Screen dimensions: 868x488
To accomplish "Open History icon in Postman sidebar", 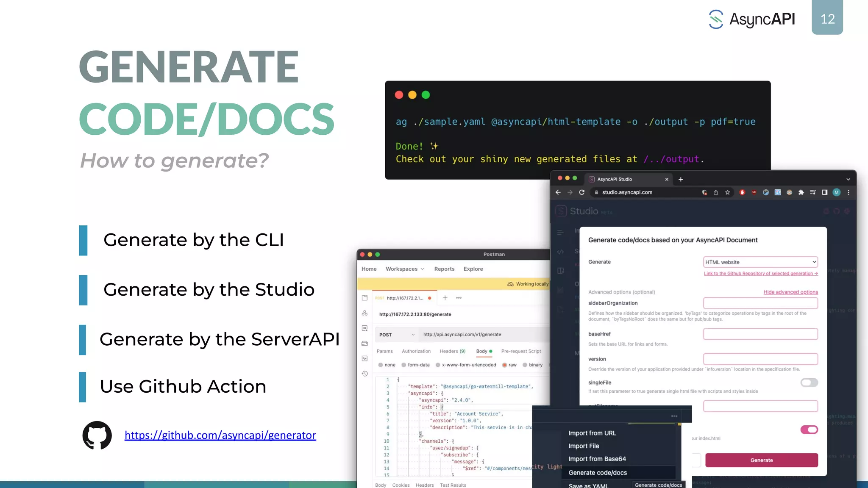I will 364,374.
